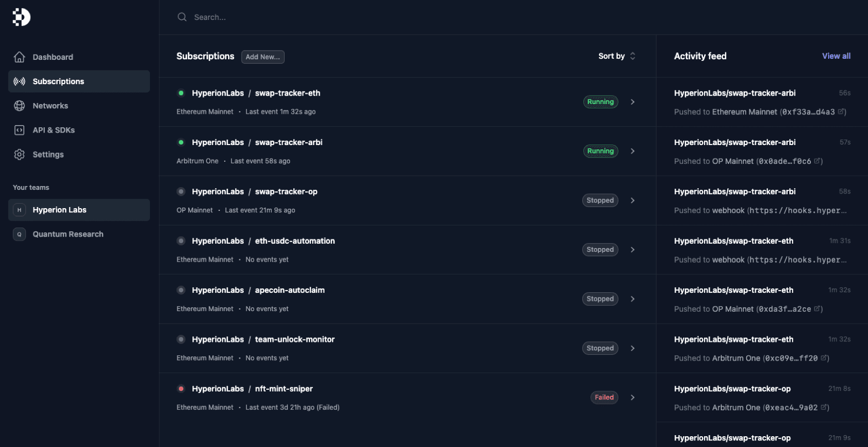The height and width of the screenshot is (447, 868).
Task: Go to Dashboard in sidebar
Action: tap(79, 57)
